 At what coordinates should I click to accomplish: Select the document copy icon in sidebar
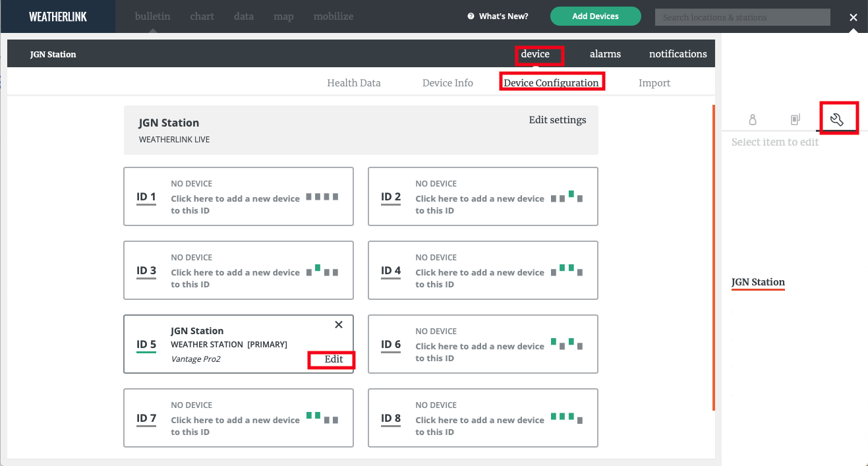tap(795, 120)
